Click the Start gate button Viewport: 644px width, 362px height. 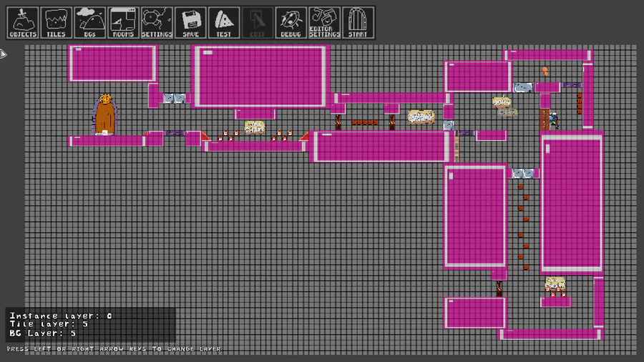[x=358, y=23]
